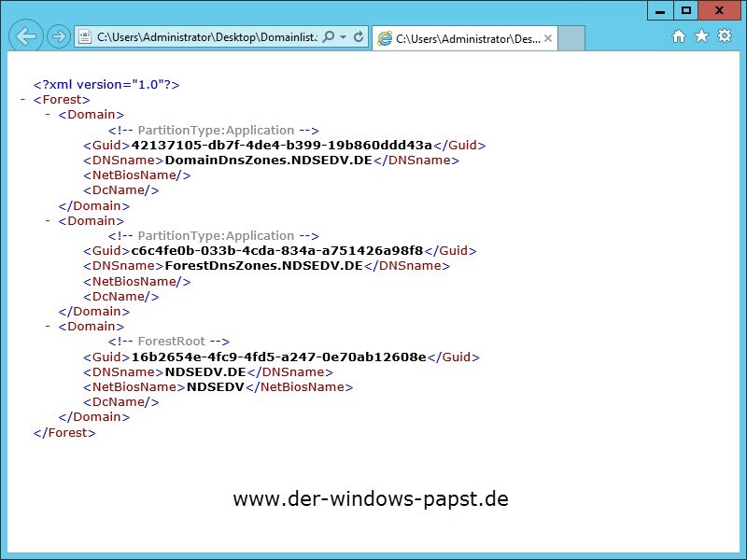Refresh the page with the reload icon
The height and width of the screenshot is (560, 747).
pos(359,37)
